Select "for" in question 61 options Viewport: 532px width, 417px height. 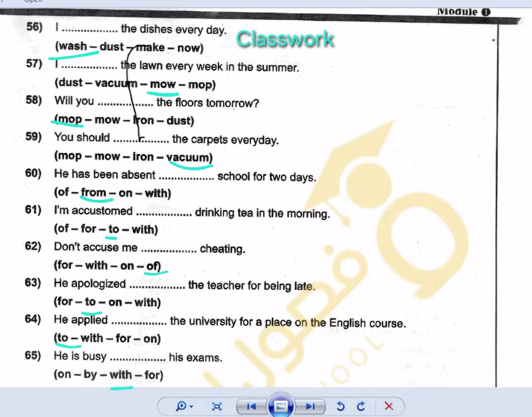coord(88,229)
